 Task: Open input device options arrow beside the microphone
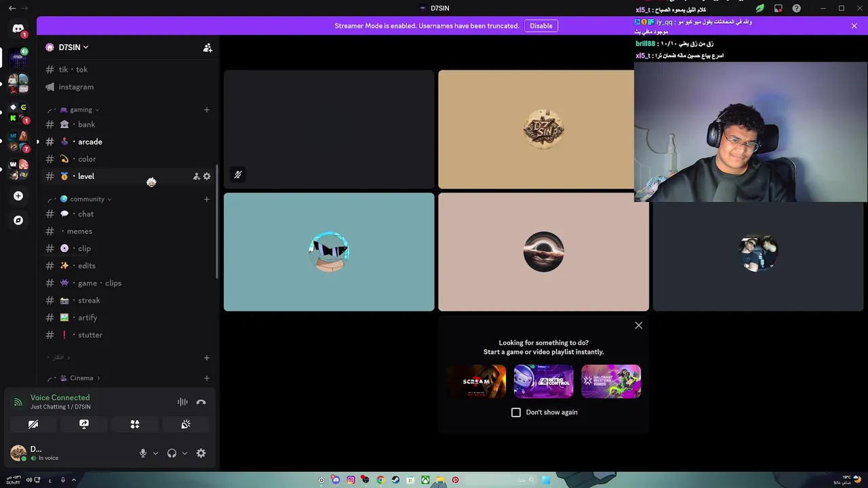coord(155,453)
